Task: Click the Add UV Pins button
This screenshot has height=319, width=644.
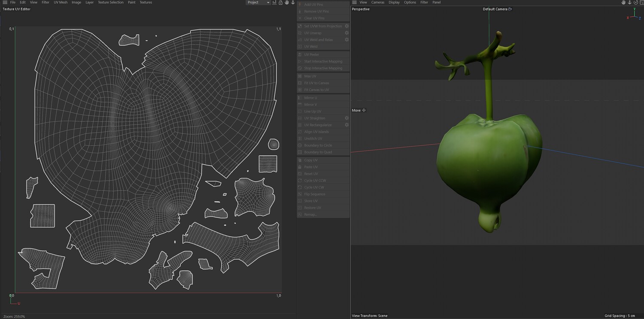Action: coord(323,5)
